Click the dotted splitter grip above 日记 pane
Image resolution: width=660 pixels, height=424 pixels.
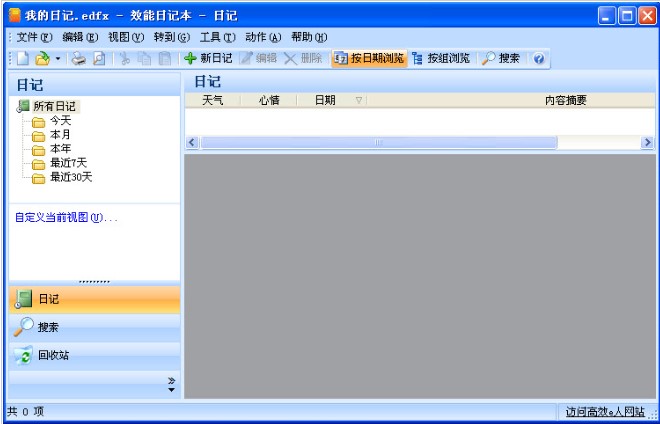94,282
